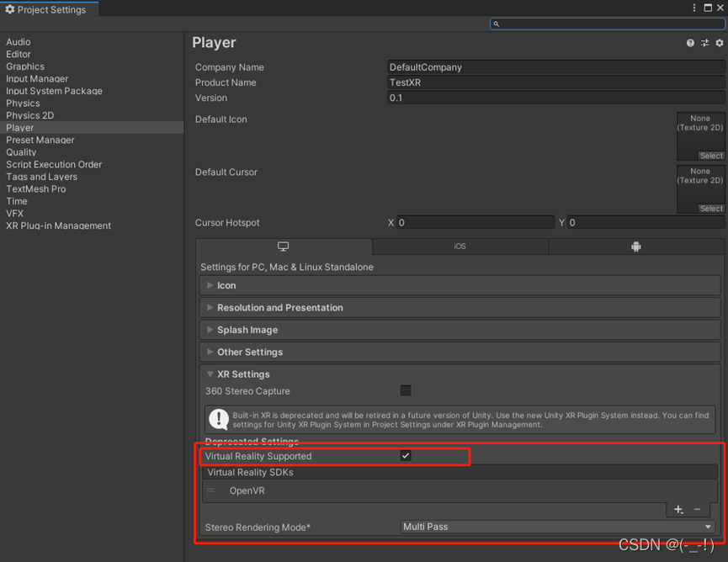Add a Virtual Reality SDK with plus

point(679,510)
